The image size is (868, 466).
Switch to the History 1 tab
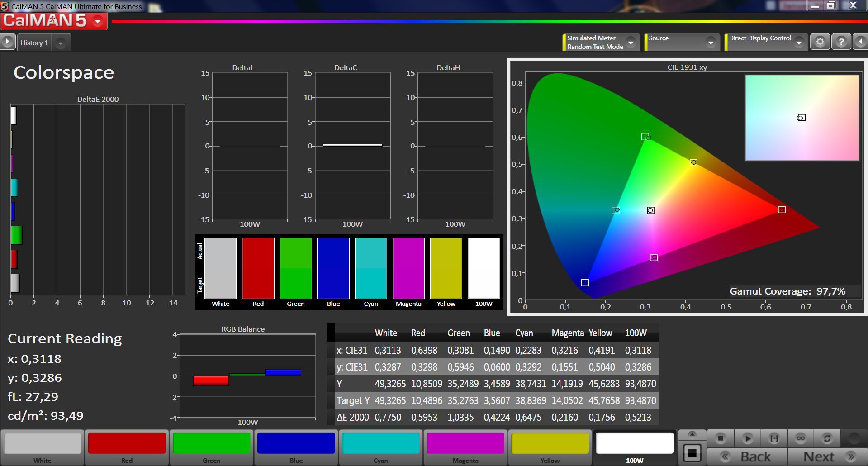(x=34, y=43)
